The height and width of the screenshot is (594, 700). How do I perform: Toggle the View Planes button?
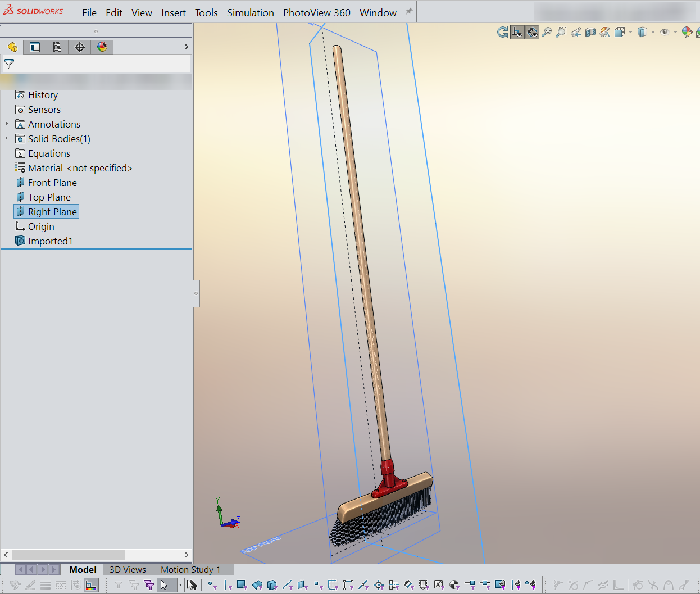(x=532, y=32)
